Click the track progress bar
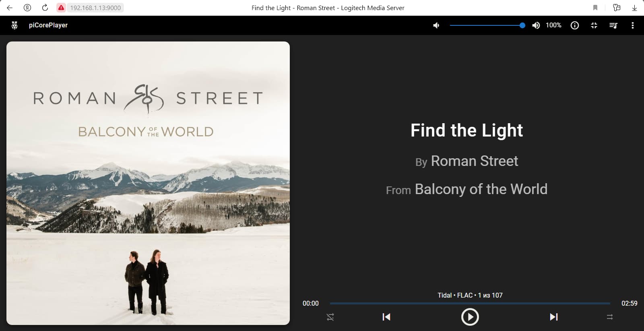The height and width of the screenshot is (331, 644). [x=470, y=303]
